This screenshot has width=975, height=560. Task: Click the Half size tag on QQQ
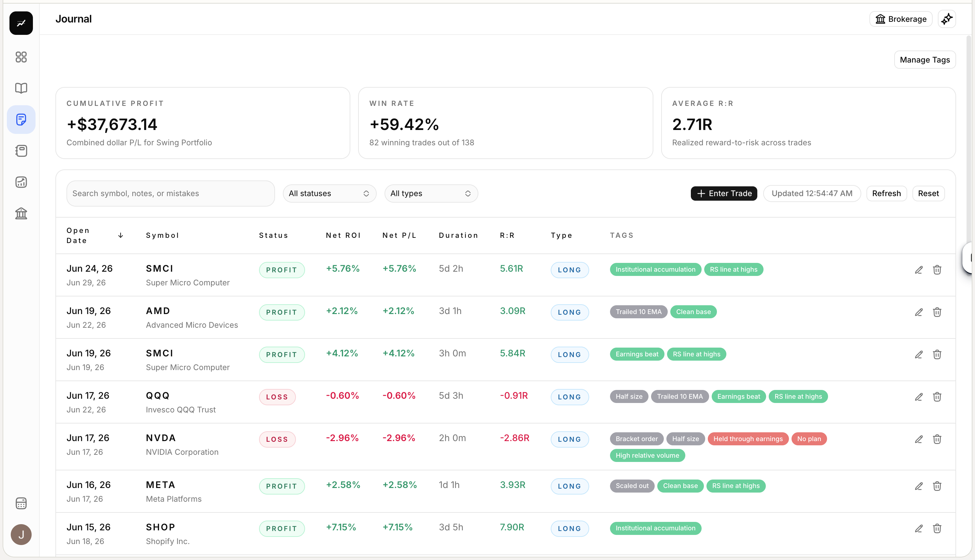(629, 396)
